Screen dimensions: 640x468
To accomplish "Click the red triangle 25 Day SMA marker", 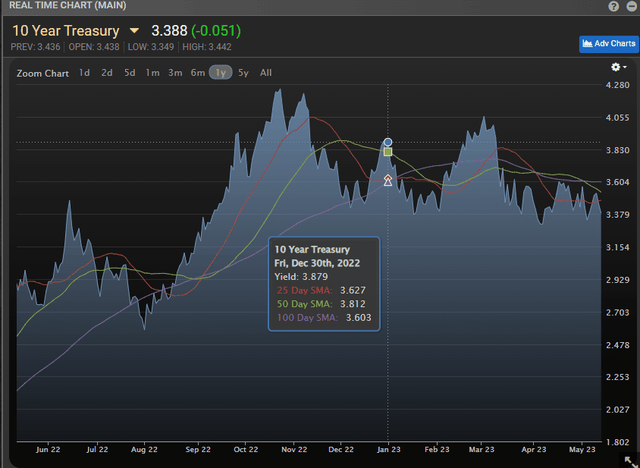I will [388, 180].
